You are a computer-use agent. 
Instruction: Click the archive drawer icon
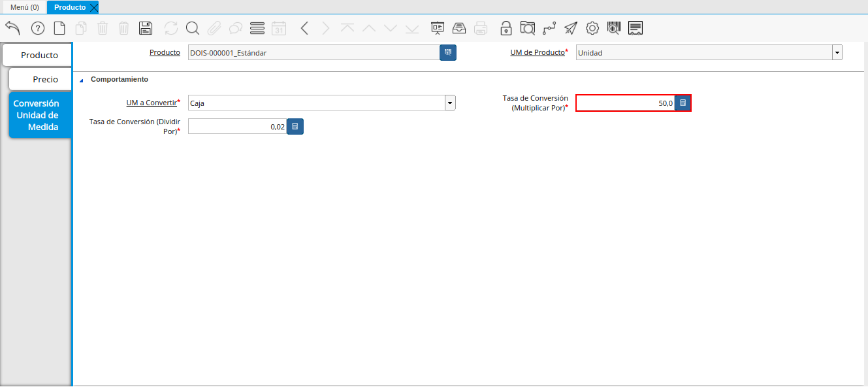pos(459,28)
